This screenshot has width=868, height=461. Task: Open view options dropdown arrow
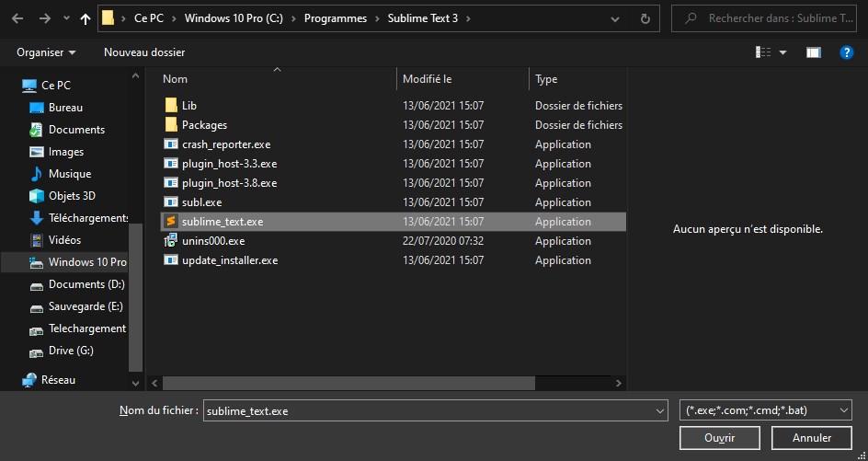(x=782, y=52)
